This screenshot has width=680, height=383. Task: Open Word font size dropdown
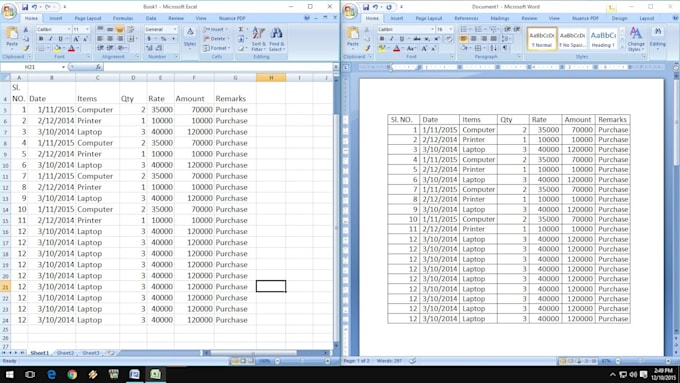click(x=451, y=29)
